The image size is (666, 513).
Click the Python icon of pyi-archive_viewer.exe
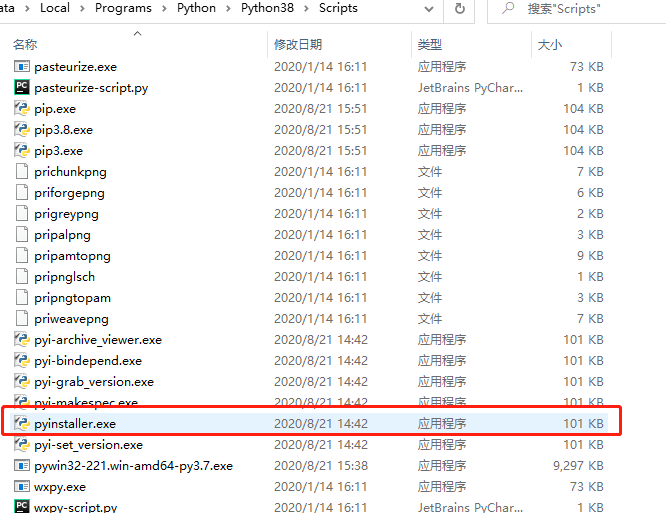tap(22, 339)
